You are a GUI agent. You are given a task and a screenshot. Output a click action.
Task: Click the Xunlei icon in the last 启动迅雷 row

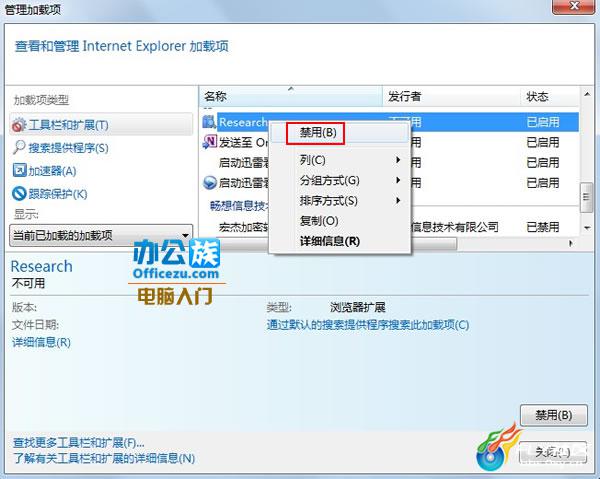coord(210,183)
